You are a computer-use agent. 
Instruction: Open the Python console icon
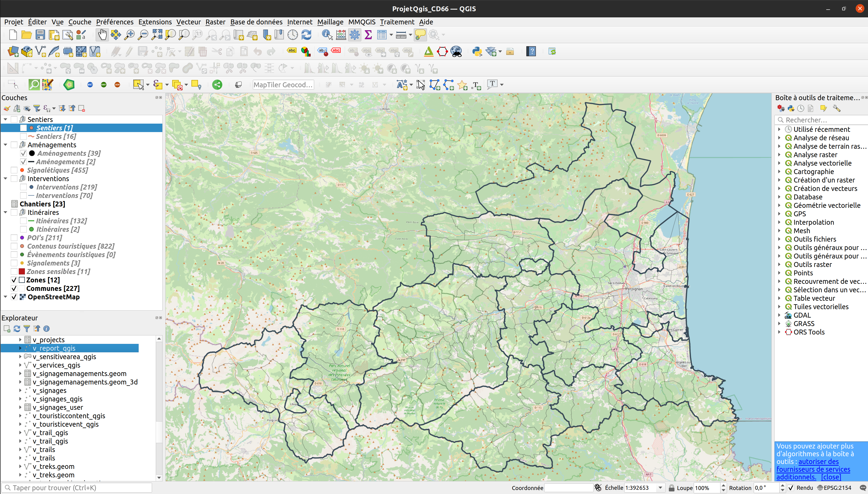click(x=477, y=52)
